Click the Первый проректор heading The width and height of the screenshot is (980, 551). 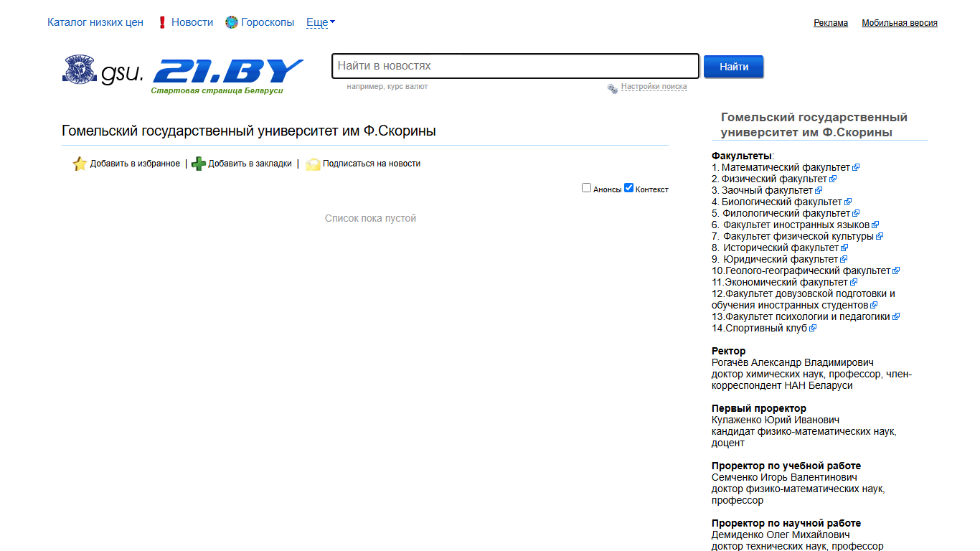pyautogui.click(x=759, y=408)
